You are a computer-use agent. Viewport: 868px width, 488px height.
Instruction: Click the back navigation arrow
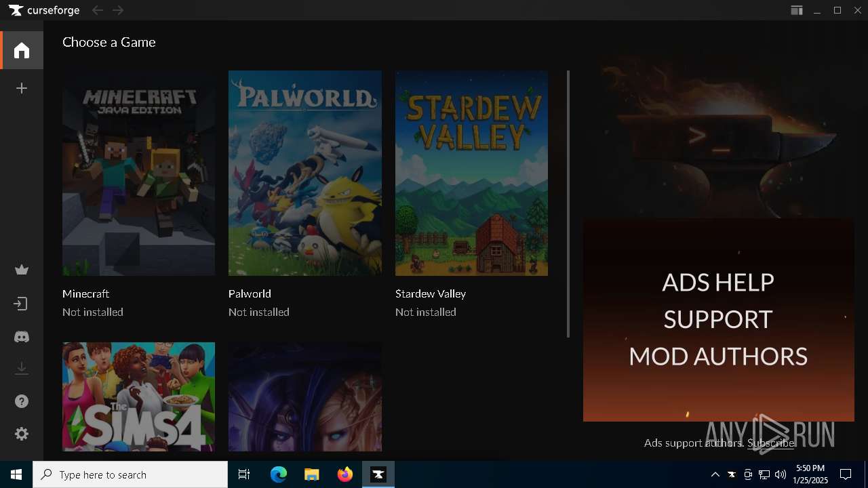point(98,10)
